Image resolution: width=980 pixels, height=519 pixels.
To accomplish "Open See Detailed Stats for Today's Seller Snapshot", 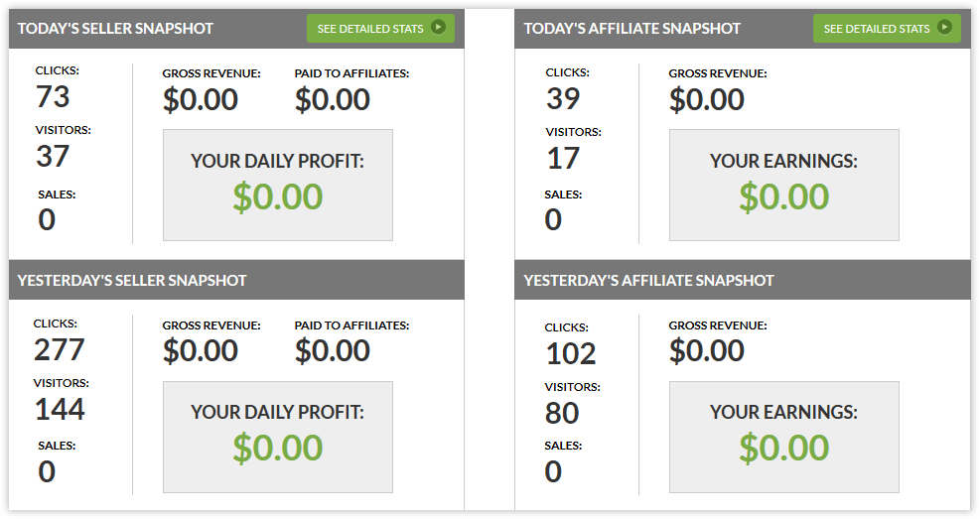I will (380, 29).
